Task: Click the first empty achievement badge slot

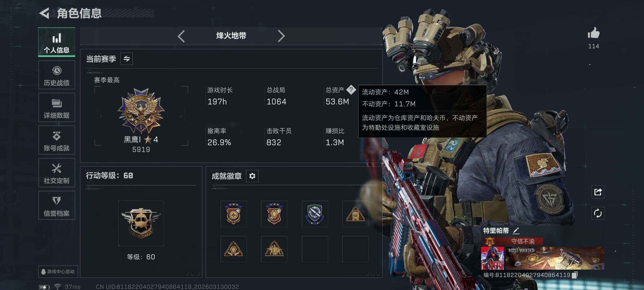Action: pos(315,249)
